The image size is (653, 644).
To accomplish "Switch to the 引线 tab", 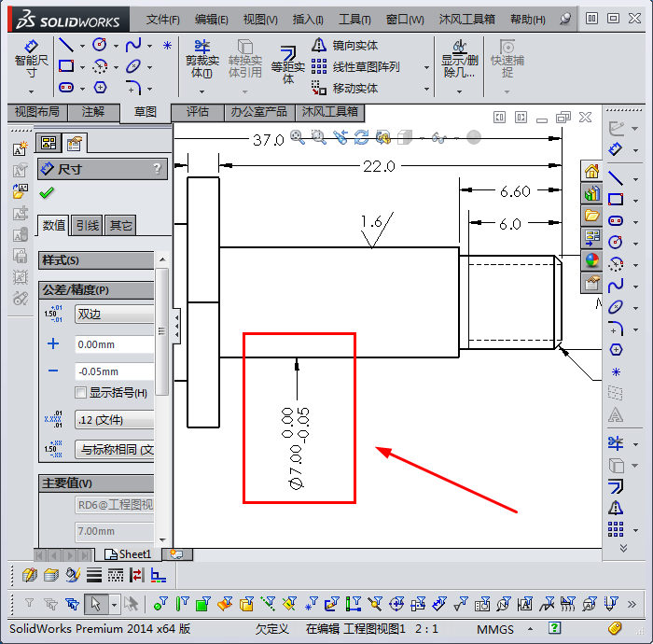I will (88, 225).
